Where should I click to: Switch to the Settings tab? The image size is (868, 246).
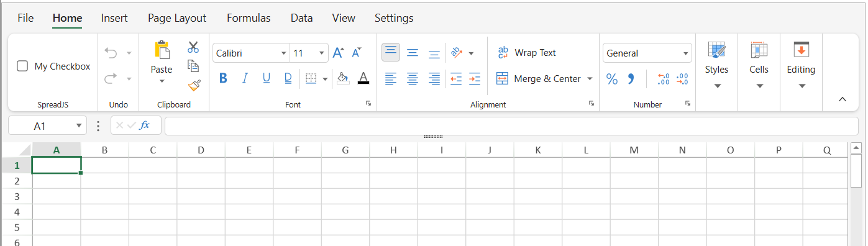pyautogui.click(x=394, y=18)
